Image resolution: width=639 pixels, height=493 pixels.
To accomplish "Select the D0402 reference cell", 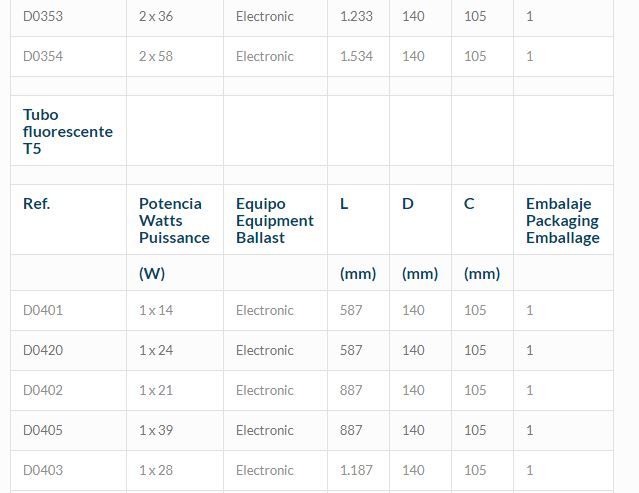I will (43, 391).
